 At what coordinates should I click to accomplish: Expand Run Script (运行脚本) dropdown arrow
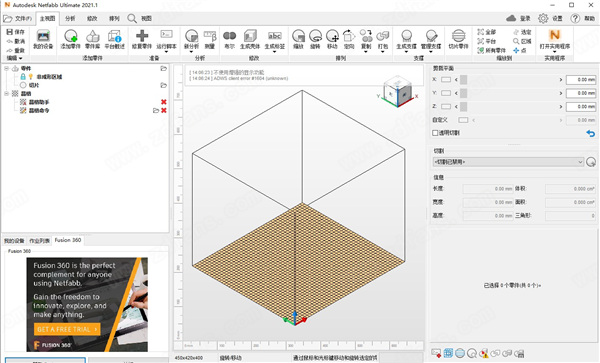(x=166, y=52)
